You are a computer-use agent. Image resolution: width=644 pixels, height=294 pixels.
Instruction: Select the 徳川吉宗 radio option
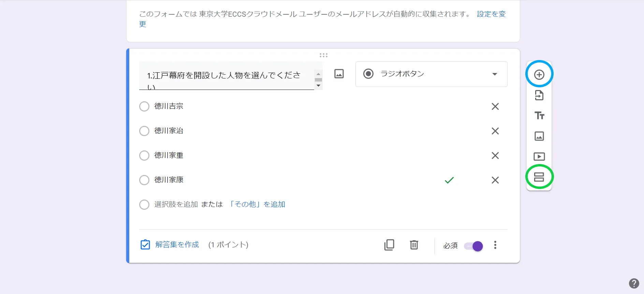point(144,106)
